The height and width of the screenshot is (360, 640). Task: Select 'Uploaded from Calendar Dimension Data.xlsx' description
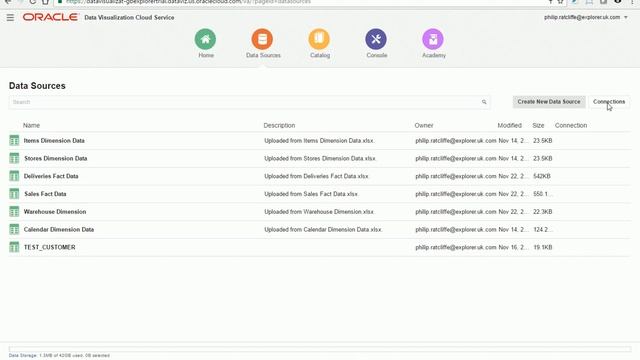click(323, 229)
